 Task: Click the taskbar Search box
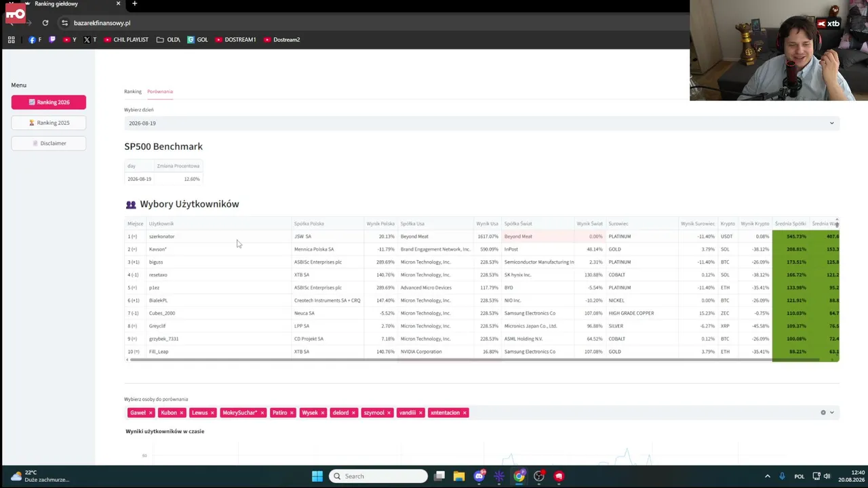pos(378,476)
